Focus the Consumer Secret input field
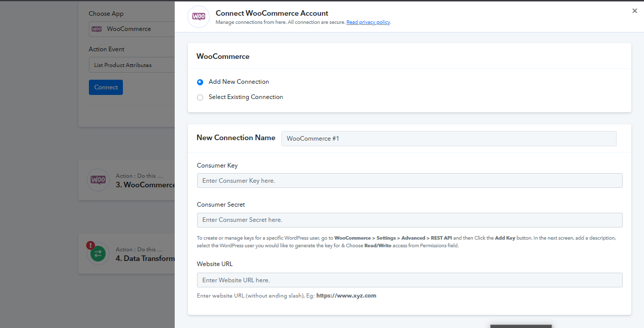This screenshot has height=328, width=644. 409,220
